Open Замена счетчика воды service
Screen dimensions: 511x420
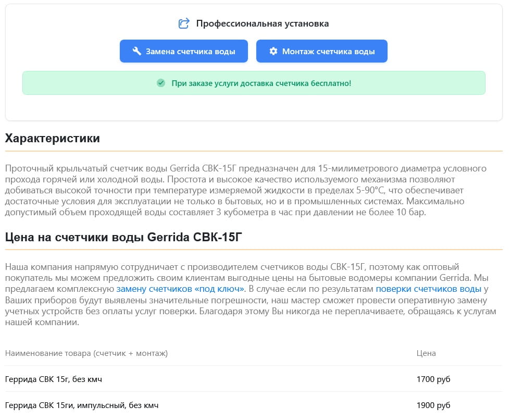[x=184, y=51]
